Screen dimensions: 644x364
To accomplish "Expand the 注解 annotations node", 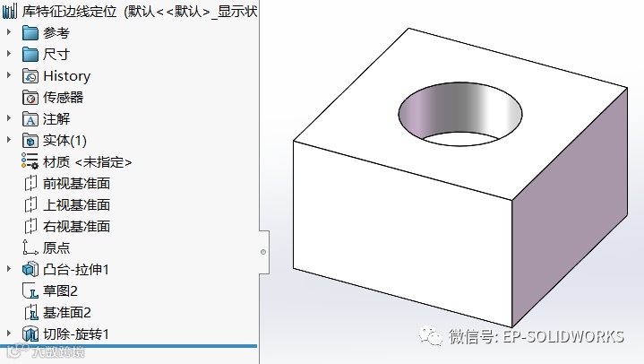I will [x=9, y=118].
